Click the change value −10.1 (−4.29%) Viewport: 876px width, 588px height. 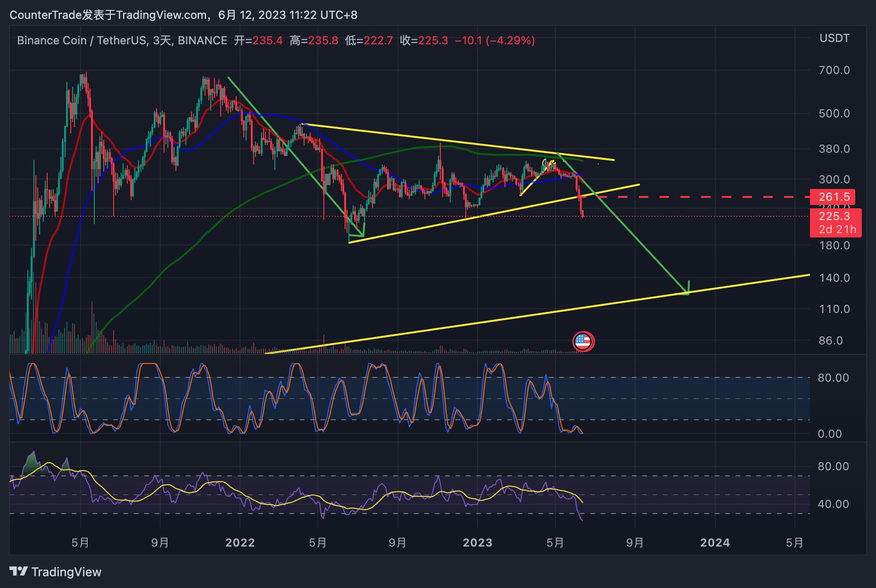point(495,41)
